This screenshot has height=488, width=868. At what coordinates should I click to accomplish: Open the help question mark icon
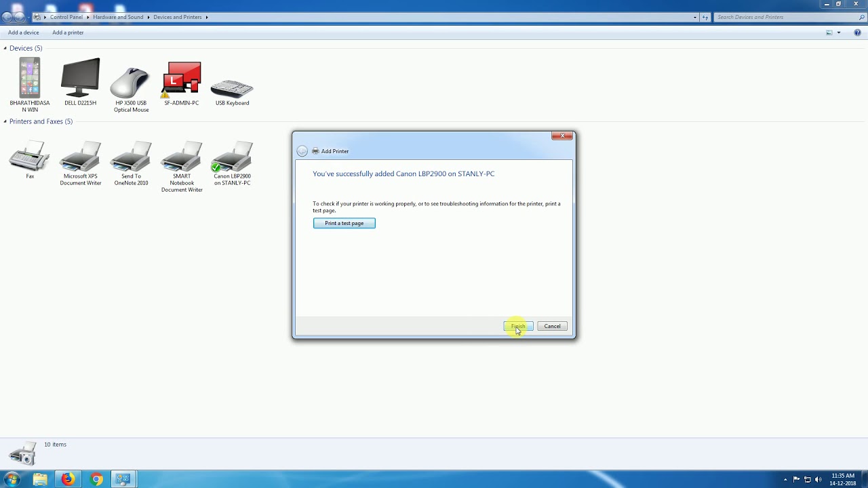coord(857,33)
